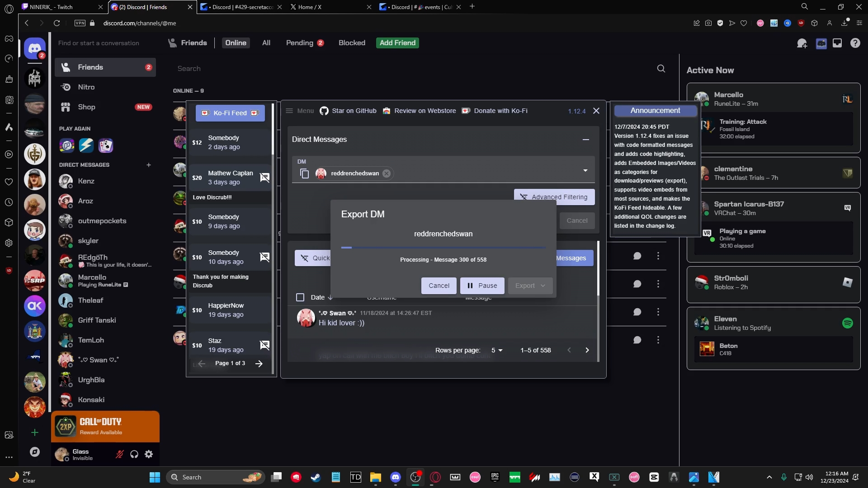Open Blocked users tab
868x488 pixels.
352,43
